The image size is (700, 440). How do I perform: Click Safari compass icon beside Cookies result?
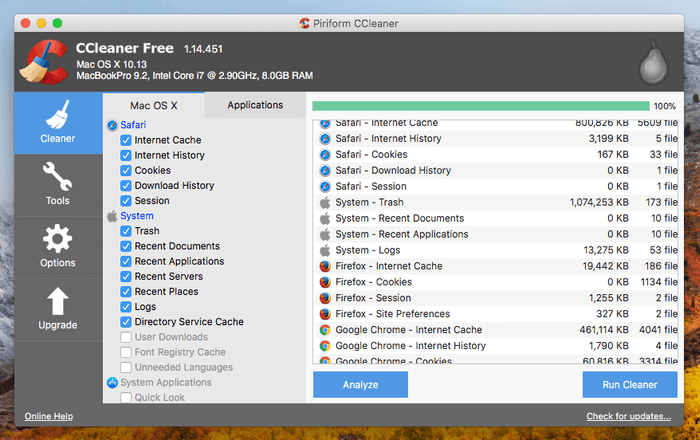click(x=324, y=155)
